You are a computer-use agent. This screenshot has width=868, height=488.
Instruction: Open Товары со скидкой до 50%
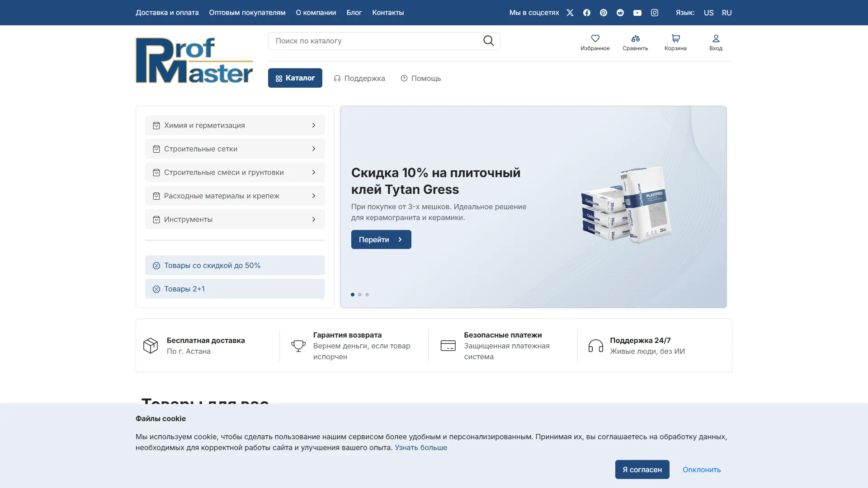pyautogui.click(x=235, y=265)
